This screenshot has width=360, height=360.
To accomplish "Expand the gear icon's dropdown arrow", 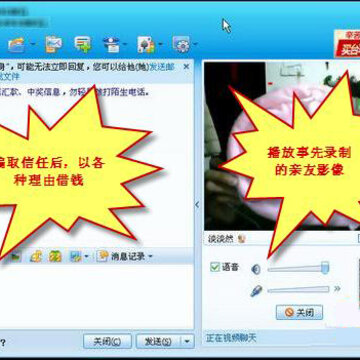I will point(195,44).
